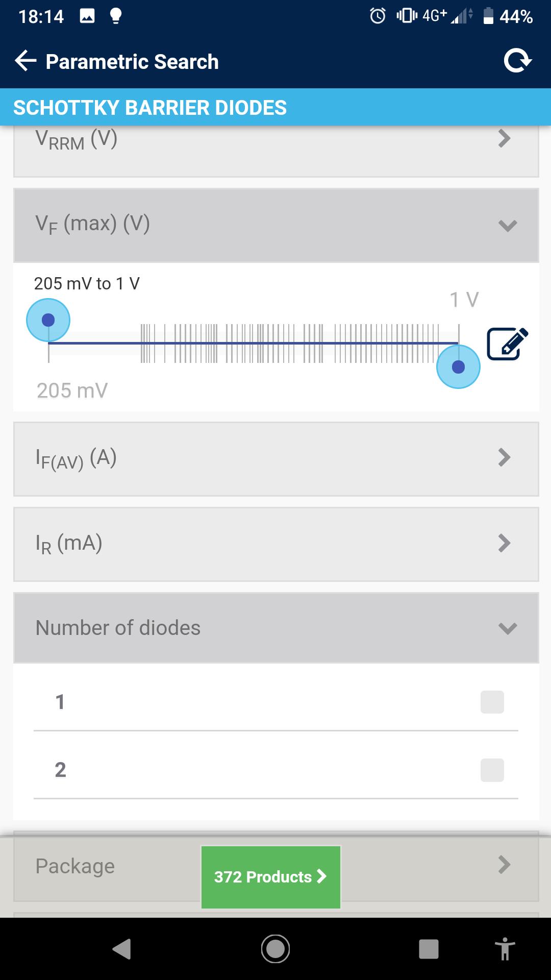
Task: Tap the alarm clock icon in status bar
Action: point(378,16)
